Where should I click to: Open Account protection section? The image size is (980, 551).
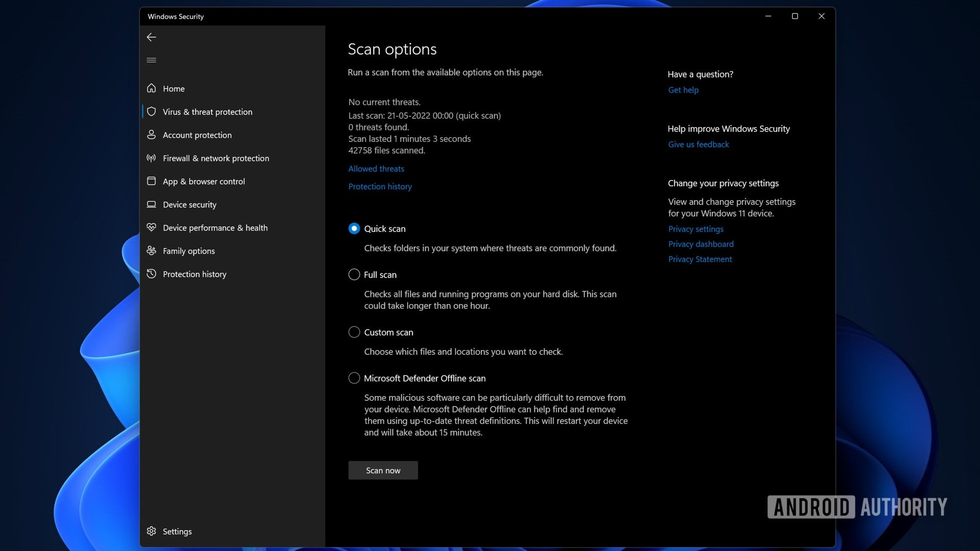click(x=197, y=135)
